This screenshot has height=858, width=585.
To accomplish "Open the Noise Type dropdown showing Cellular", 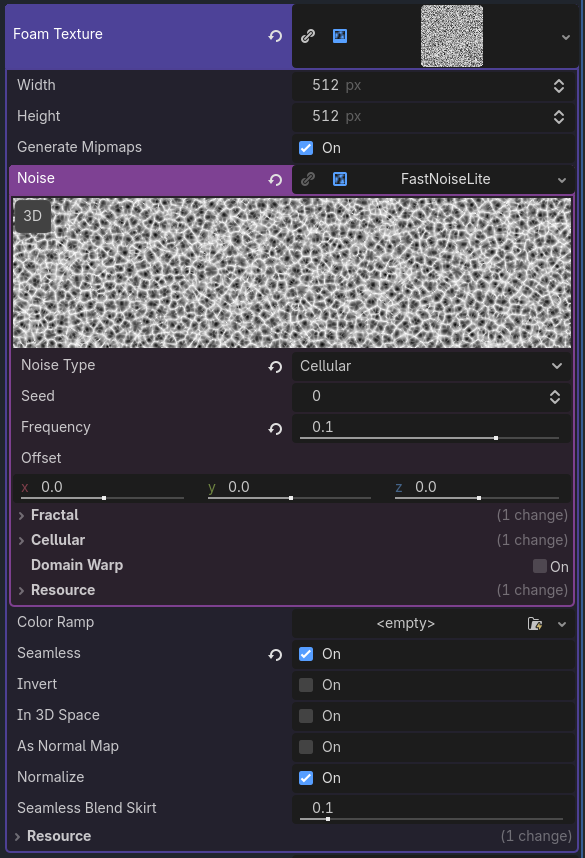I will [432, 366].
